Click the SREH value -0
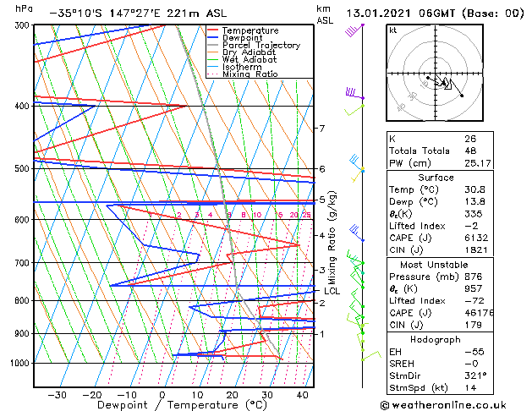Image resolution: width=532 pixels, height=411 pixels. (x=471, y=364)
